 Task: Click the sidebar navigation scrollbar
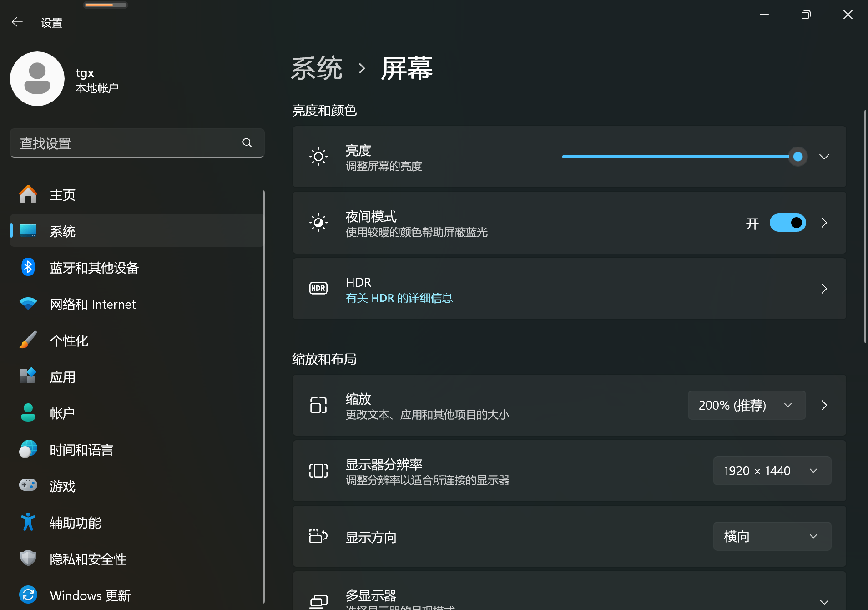point(264,396)
